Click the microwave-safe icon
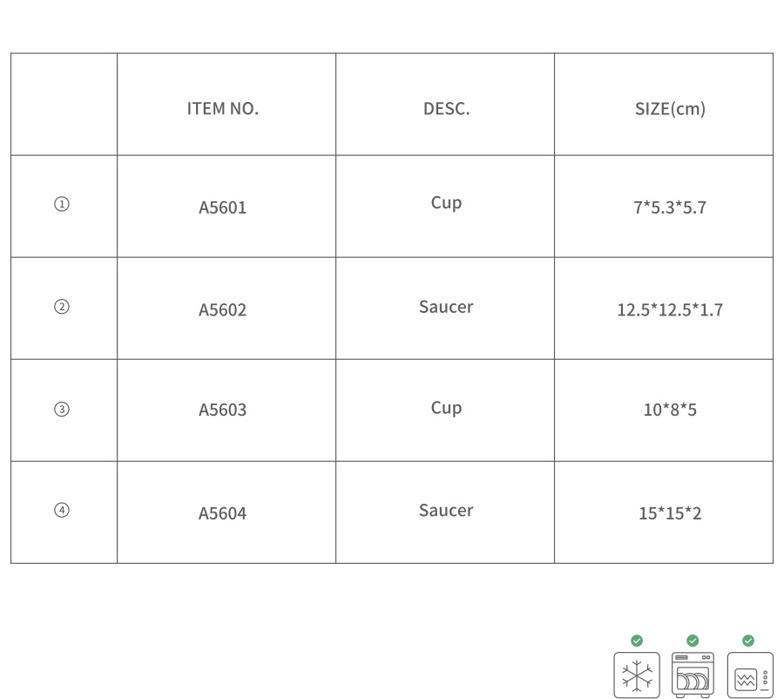This screenshot has height=699, width=784. [x=749, y=675]
